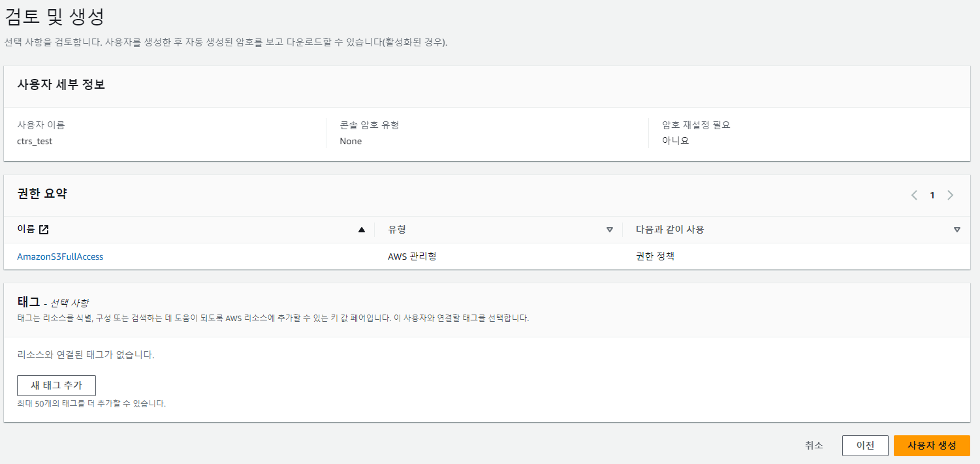
Task: Go back with the 이전 button
Action: pos(865,445)
